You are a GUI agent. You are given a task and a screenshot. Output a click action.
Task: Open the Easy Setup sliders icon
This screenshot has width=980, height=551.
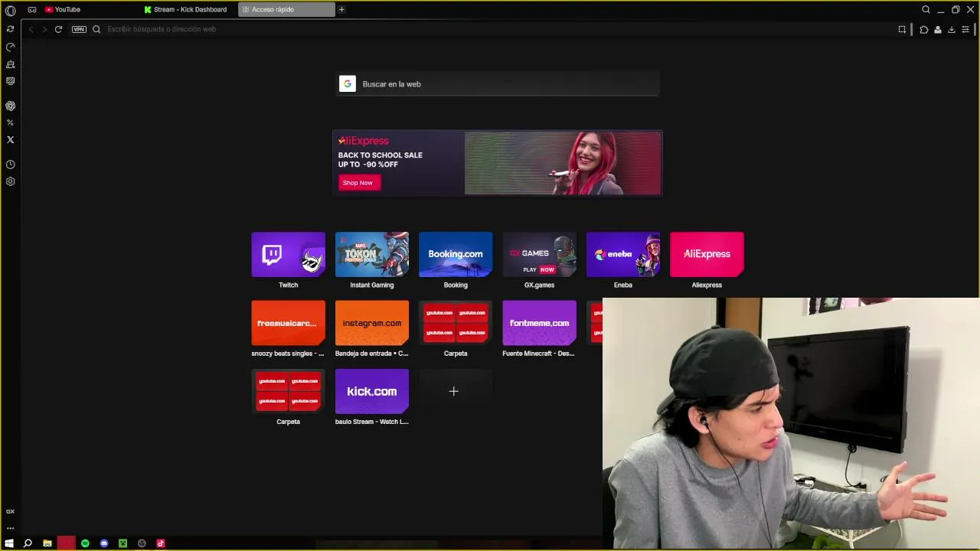[x=965, y=30]
